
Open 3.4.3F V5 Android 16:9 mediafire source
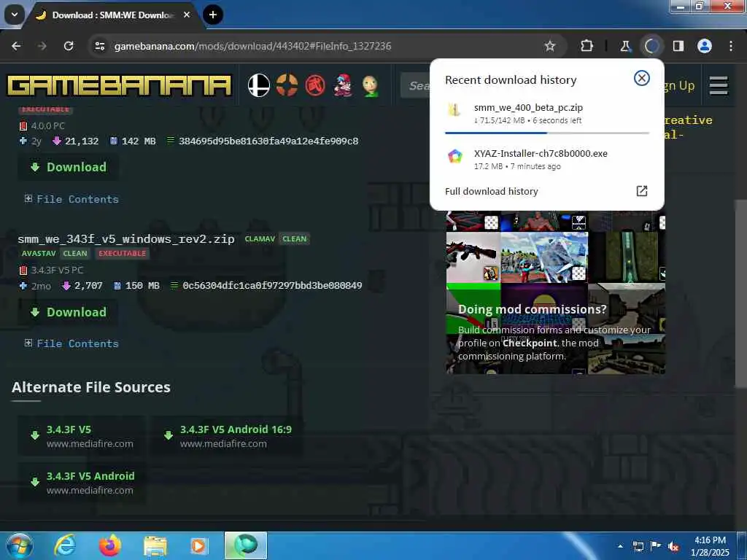tap(227, 436)
